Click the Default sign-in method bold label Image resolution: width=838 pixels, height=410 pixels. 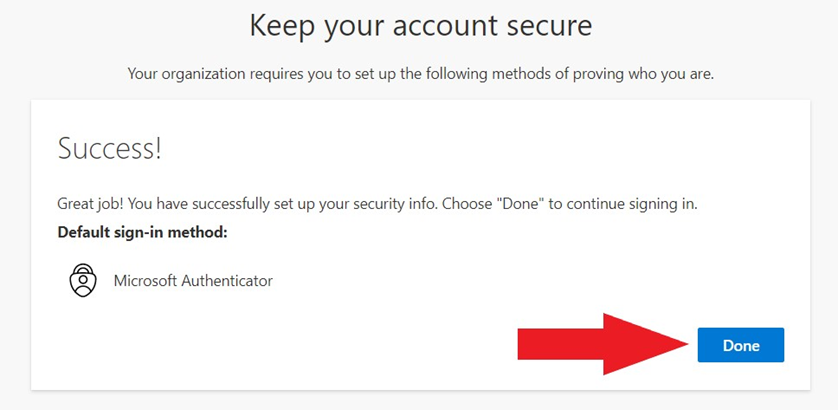(143, 233)
